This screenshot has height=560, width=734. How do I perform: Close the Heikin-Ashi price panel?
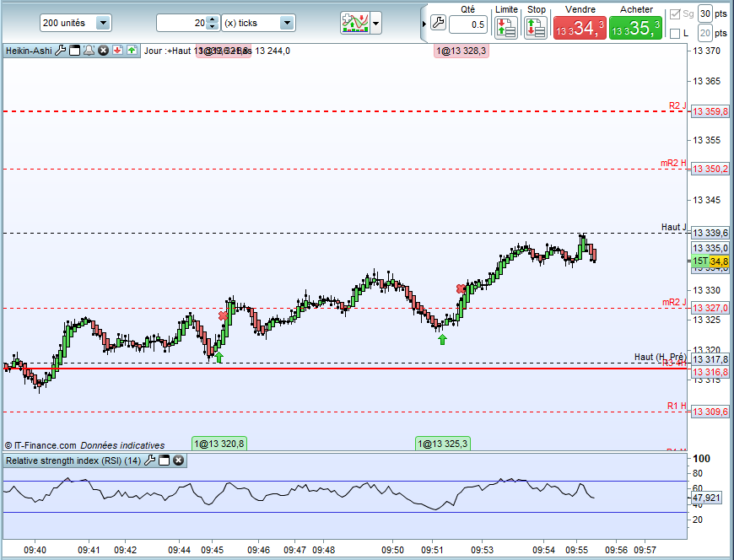coord(104,51)
